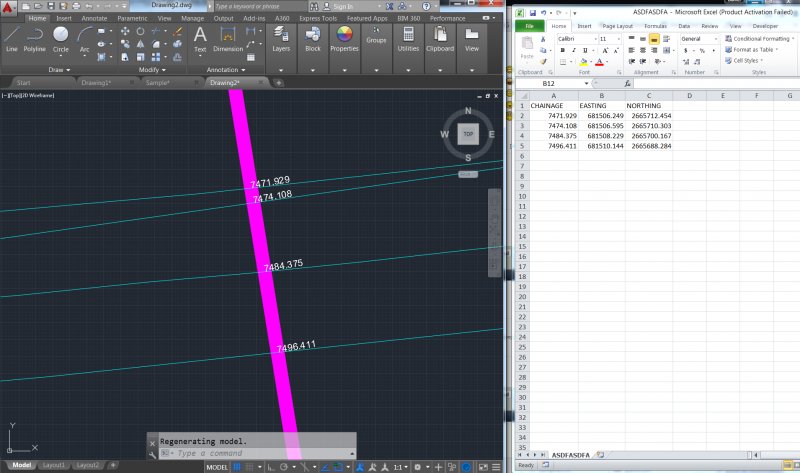
Task: Apply Italic formatting in Excel
Action: pos(573,51)
